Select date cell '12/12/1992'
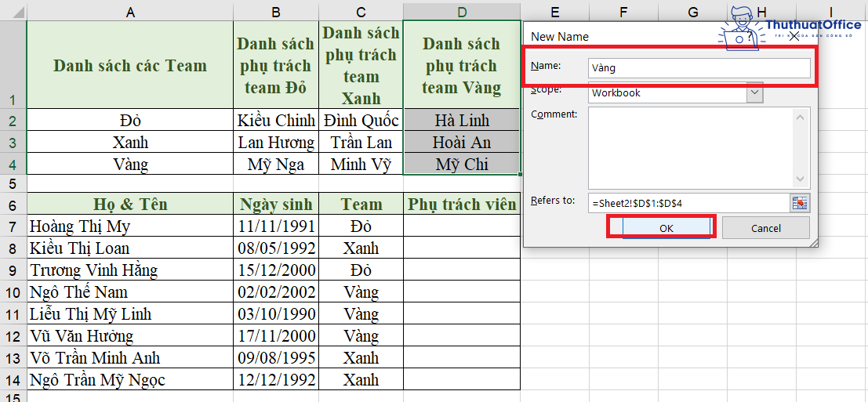868x402 pixels. pos(276,379)
